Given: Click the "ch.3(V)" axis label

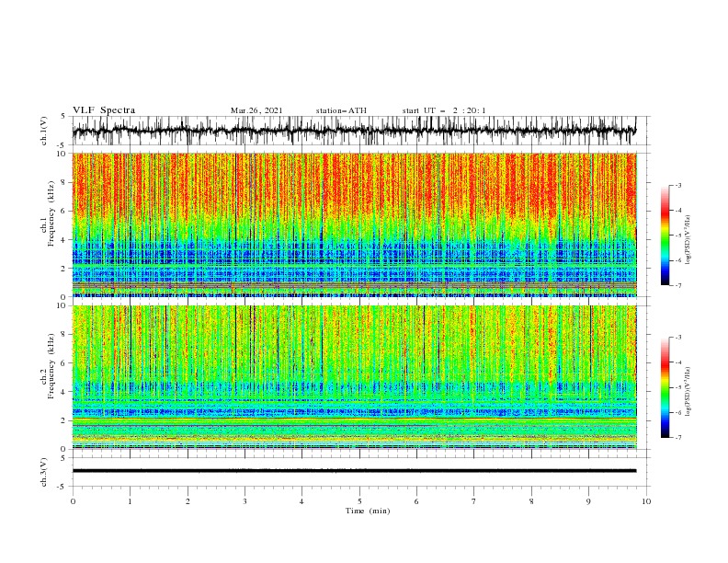Looking at the screenshot, I should pyautogui.click(x=44, y=472).
